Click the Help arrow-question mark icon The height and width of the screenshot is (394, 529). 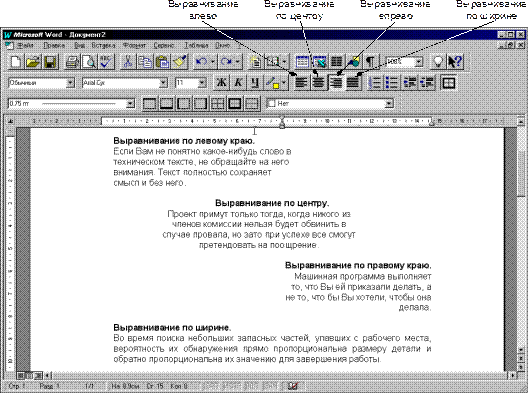(455, 62)
